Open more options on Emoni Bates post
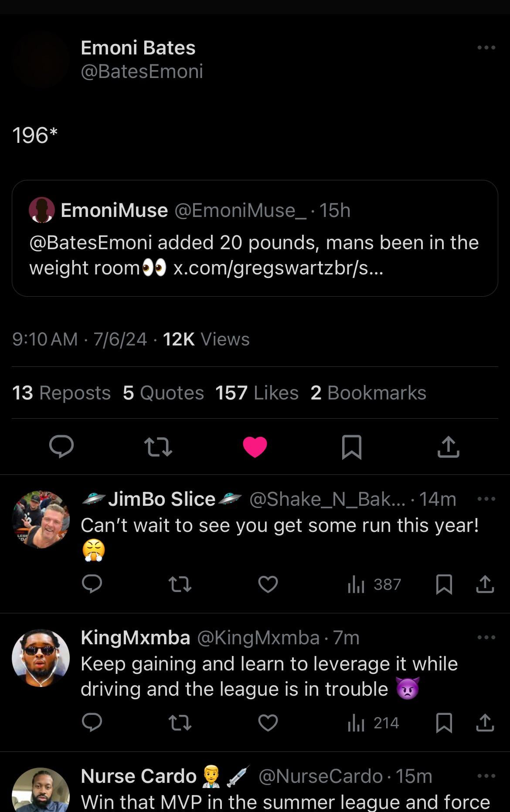The height and width of the screenshot is (812, 510). pyautogui.click(x=486, y=47)
